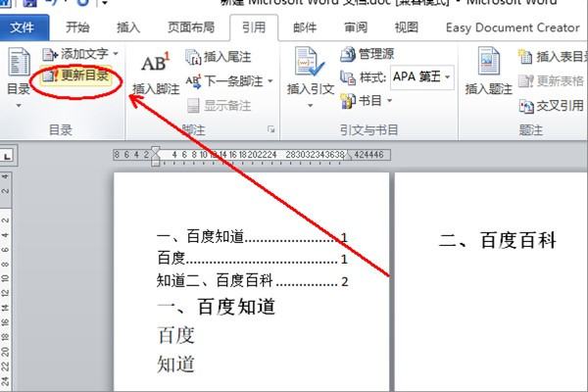
Task: Switch to the 开始 tab
Action: pyautogui.click(x=77, y=27)
